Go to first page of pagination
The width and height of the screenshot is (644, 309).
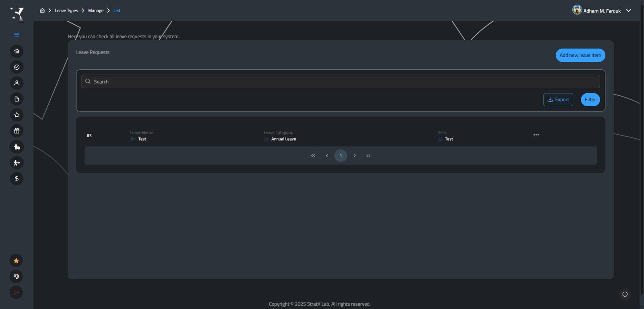[x=313, y=156]
